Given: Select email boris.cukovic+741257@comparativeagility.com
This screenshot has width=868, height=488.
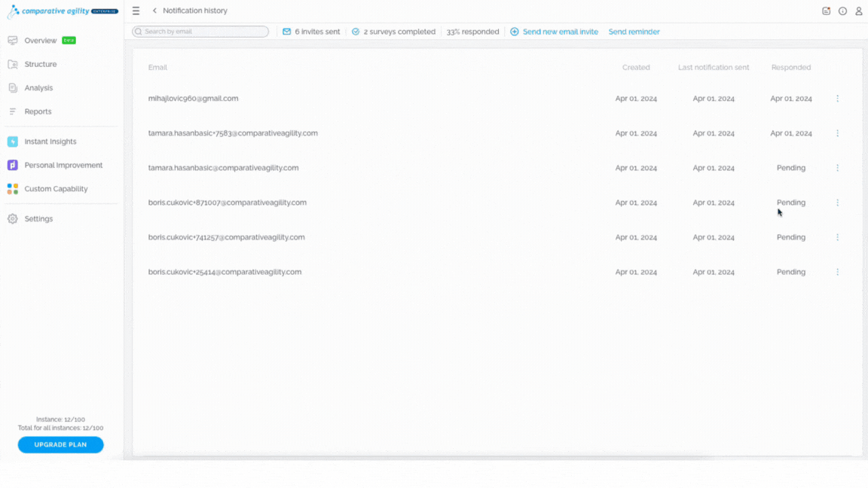Looking at the screenshot, I should point(226,237).
